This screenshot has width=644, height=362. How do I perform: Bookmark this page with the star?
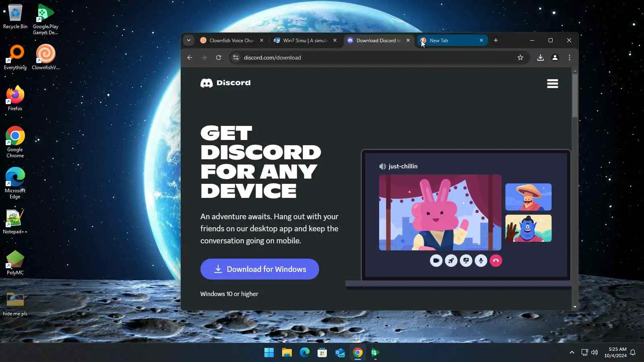(520, 58)
